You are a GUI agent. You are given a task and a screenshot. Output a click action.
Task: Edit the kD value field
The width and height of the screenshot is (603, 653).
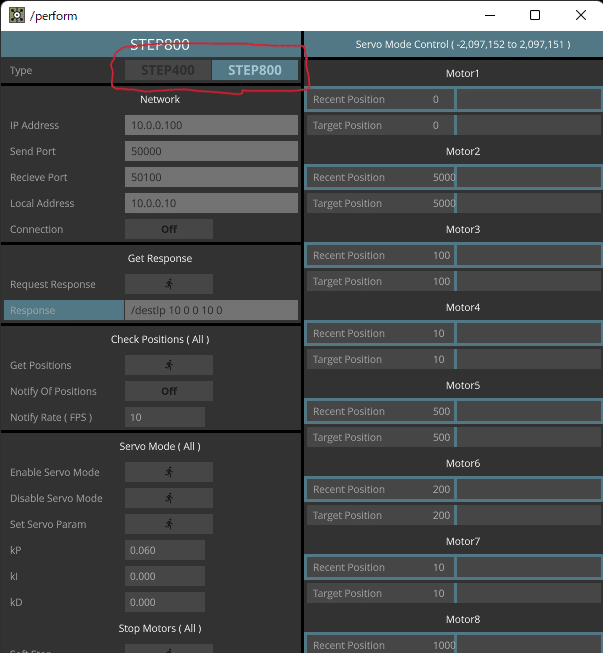(x=165, y=602)
